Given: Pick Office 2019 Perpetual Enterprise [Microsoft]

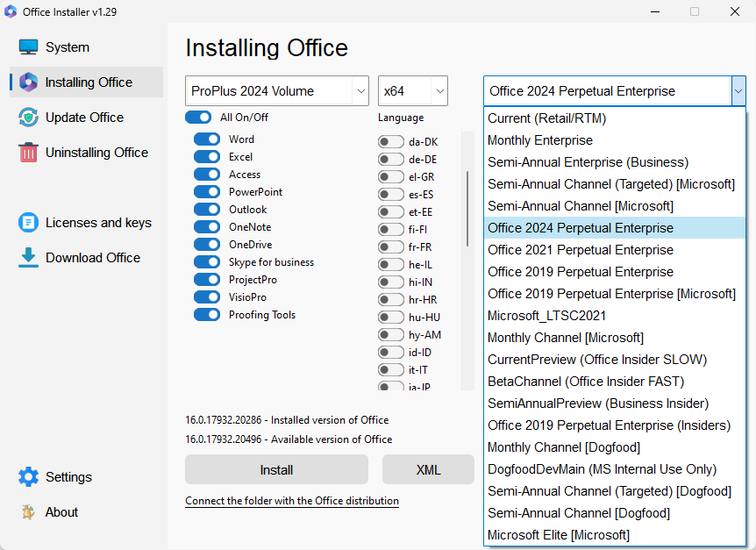Looking at the screenshot, I should (614, 294).
